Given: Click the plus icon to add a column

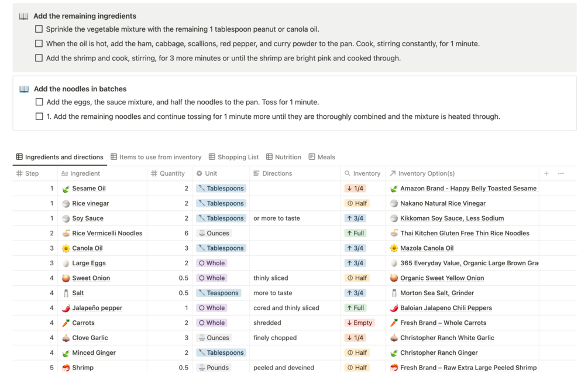Looking at the screenshot, I should pos(546,173).
